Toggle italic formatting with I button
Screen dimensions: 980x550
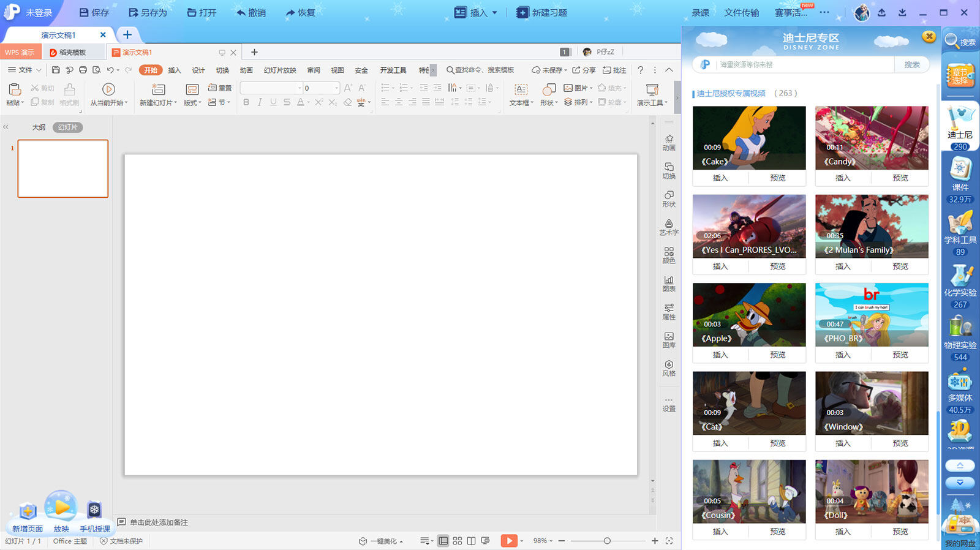(x=260, y=102)
